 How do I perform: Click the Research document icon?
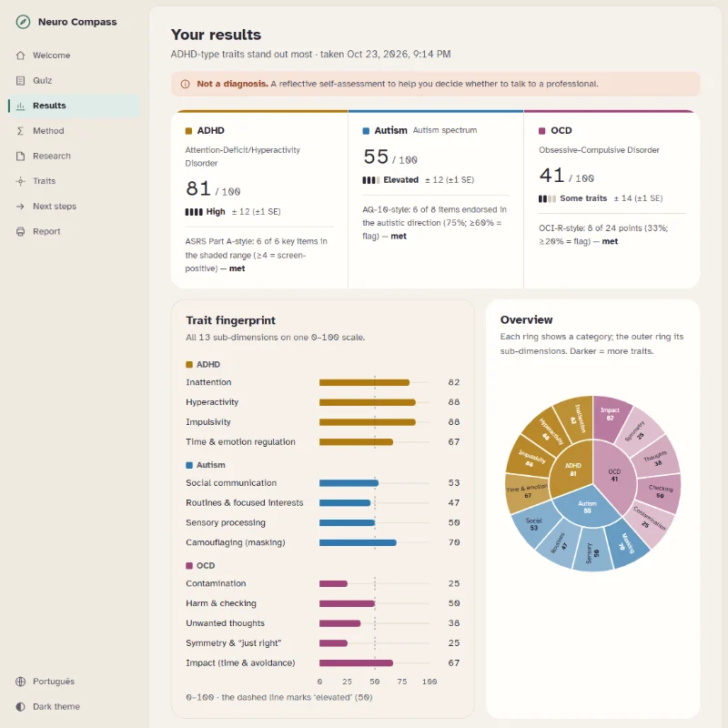click(20, 156)
